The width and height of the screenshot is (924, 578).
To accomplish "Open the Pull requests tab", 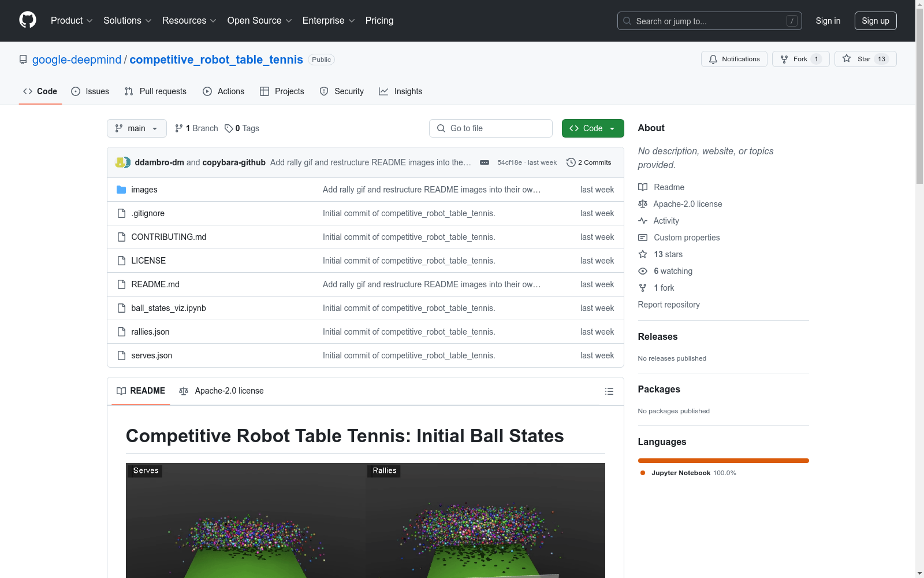I will (x=155, y=91).
